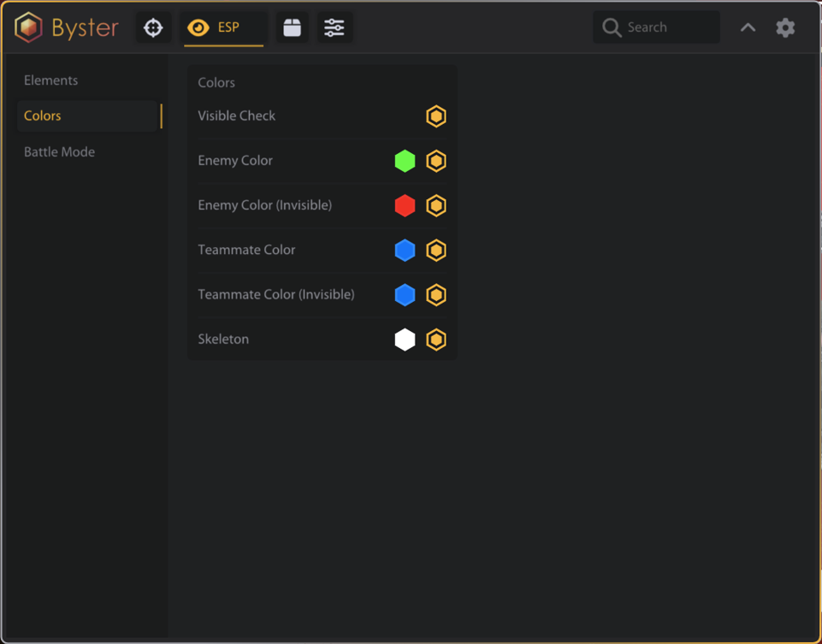Image resolution: width=822 pixels, height=644 pixels.
Task: Focus the Search input field
Action: 656,27
